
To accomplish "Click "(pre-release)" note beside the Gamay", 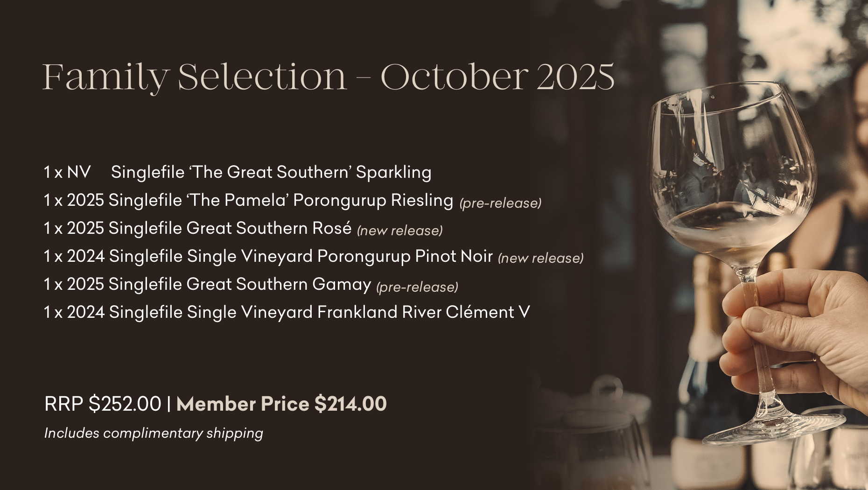I will click(x=417, y=287).
